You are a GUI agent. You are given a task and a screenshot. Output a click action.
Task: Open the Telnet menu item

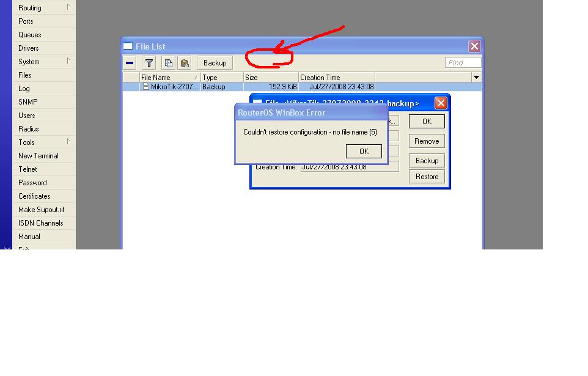[44, 169]
